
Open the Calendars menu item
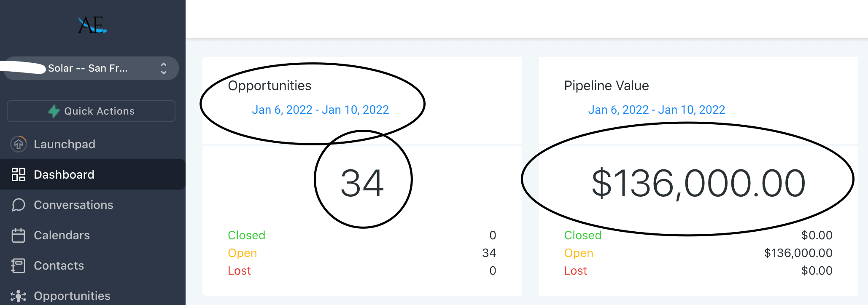(x=62, y=235)
